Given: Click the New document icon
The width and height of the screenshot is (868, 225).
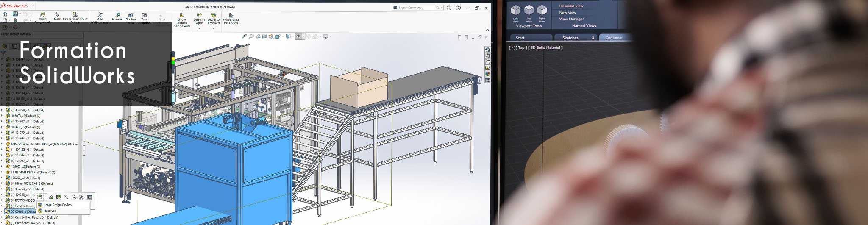Looking at the screenshot, I should click(4, 20).
